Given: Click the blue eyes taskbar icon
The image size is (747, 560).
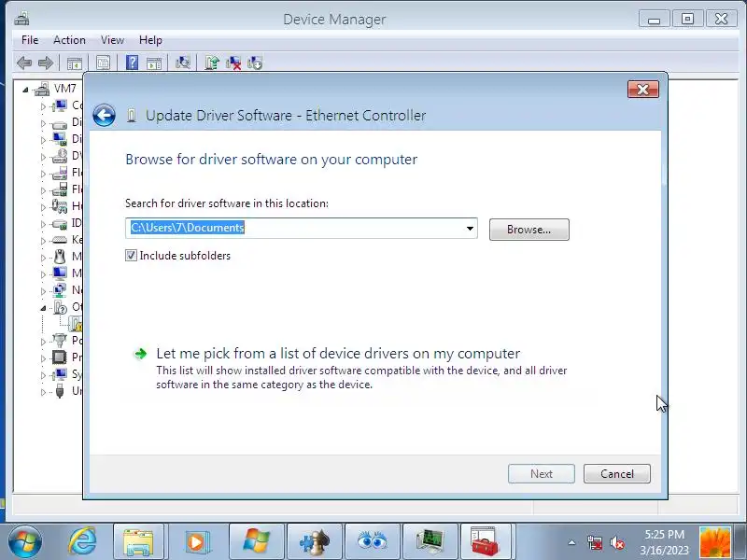Looking at the screenshot, I should [372, 541].
